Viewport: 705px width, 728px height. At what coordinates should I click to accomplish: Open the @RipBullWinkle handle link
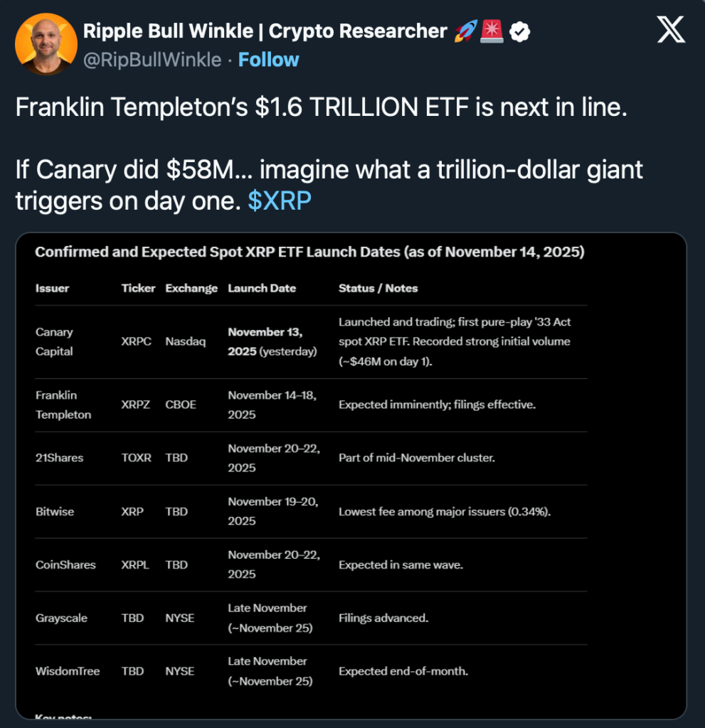pos(152,60)
